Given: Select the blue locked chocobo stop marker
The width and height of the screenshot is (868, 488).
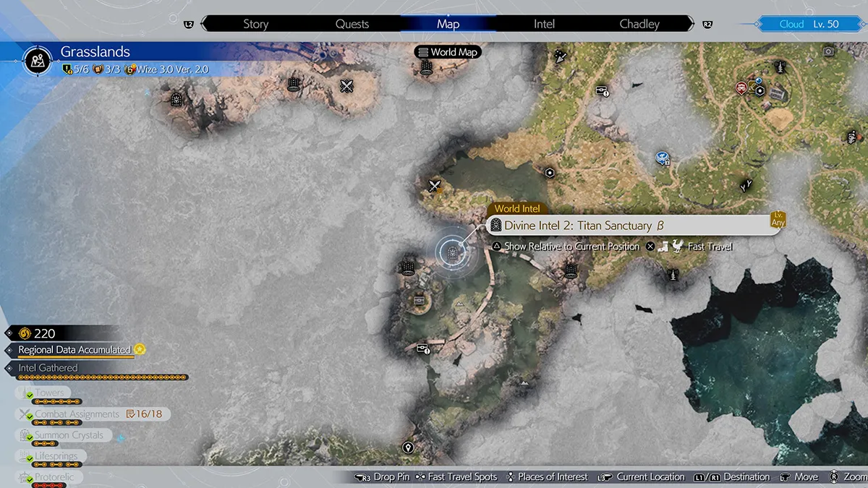Looking at the screenshot, I should 662,157.
